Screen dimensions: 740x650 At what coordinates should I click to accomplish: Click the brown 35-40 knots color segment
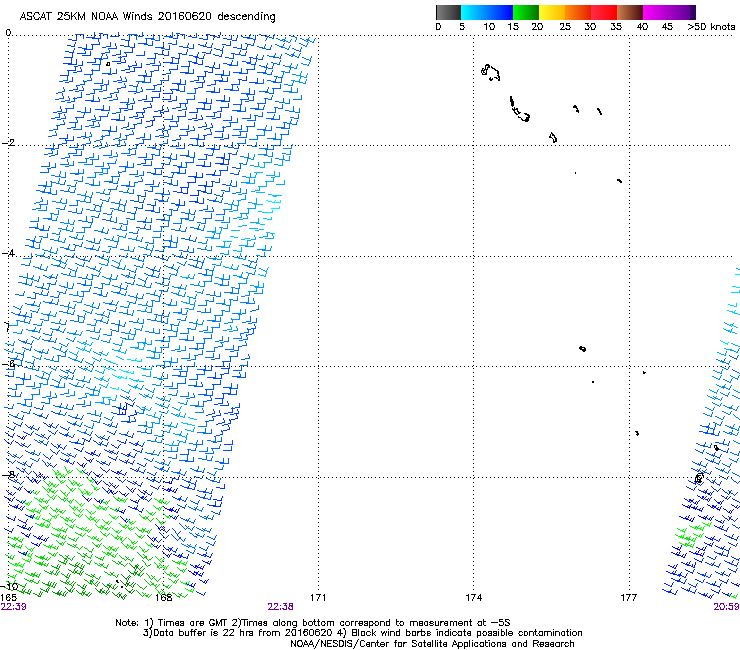click(x=630, y=12)
